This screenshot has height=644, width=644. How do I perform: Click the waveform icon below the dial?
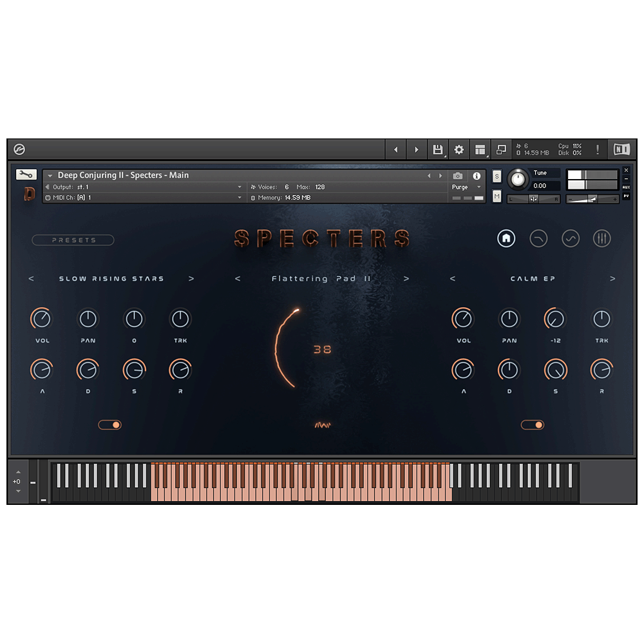(x=322, y=424)
